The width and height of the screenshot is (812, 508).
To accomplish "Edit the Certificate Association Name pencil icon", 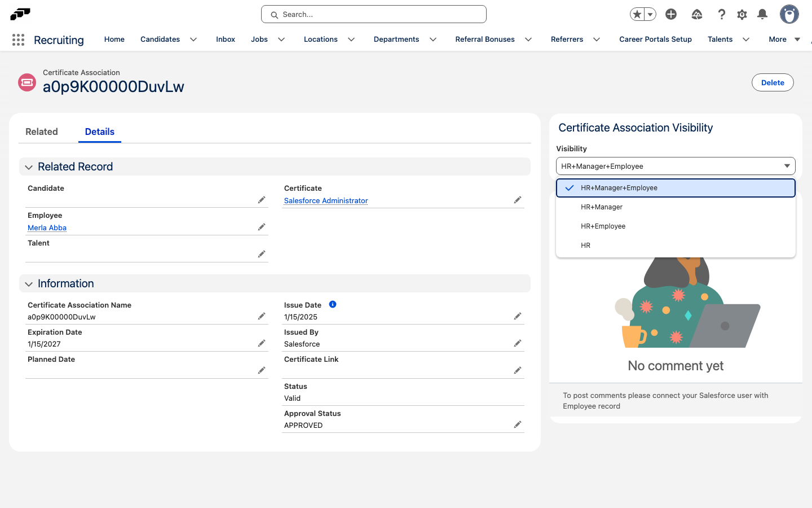I will 262,316.
